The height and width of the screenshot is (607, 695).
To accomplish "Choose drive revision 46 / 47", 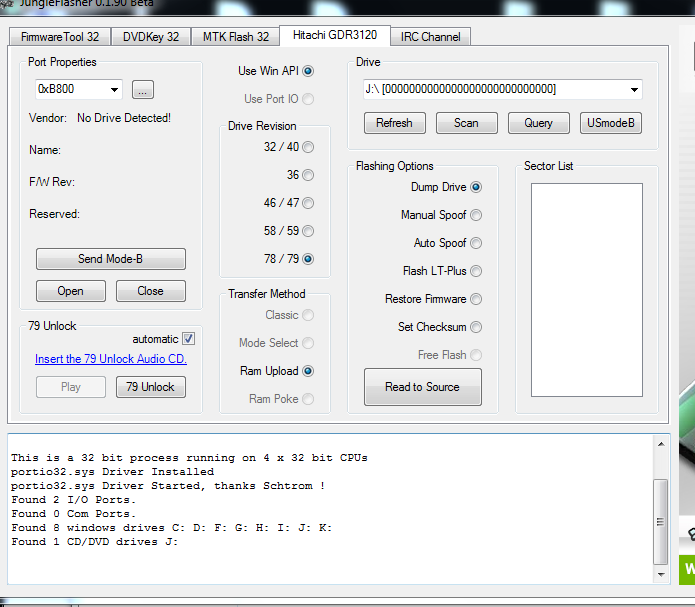I will (308, 203).
